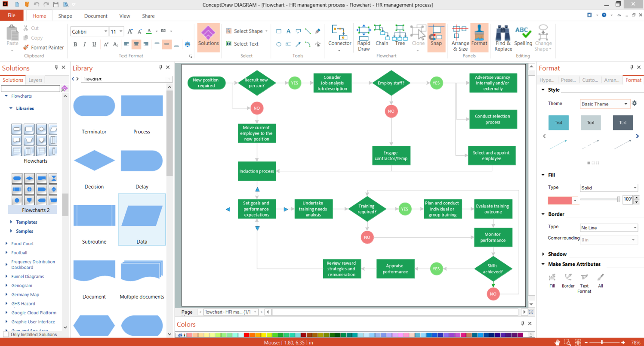Expand the Shadow section

coord(557,254)
